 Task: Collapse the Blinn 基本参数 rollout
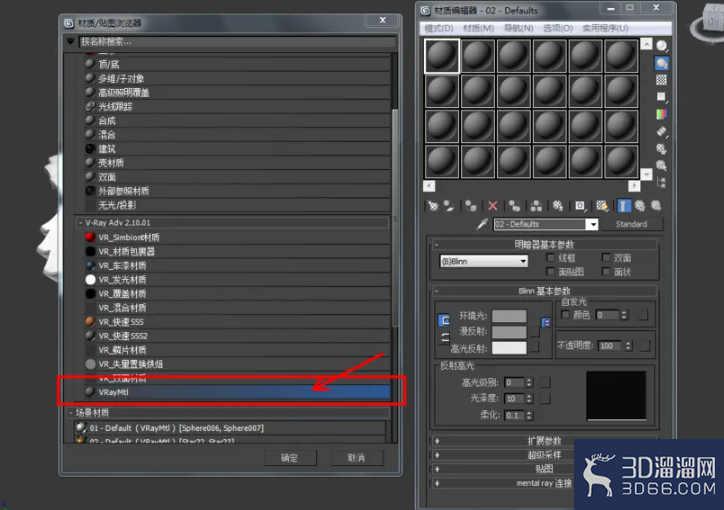pyautogui.click(x=436, y=291)
